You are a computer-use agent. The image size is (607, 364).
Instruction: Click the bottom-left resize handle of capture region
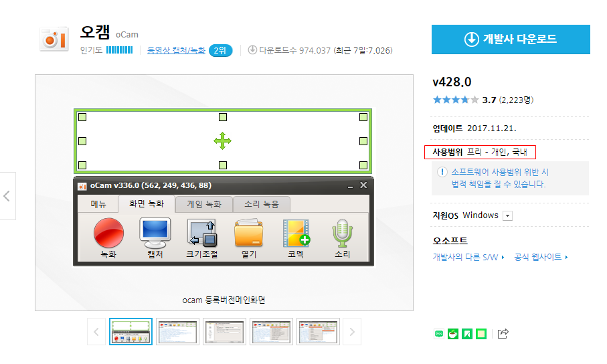[82, 165]
